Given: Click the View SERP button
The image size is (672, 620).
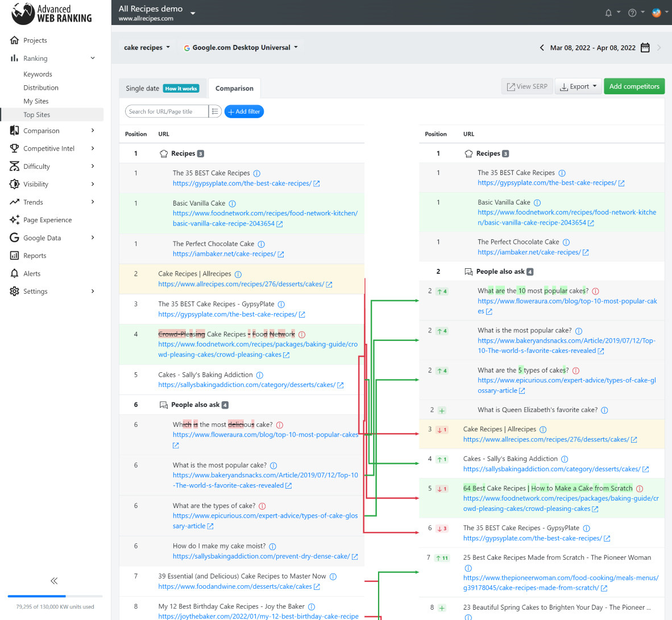Looking at the screenshot, I should 527,86.
